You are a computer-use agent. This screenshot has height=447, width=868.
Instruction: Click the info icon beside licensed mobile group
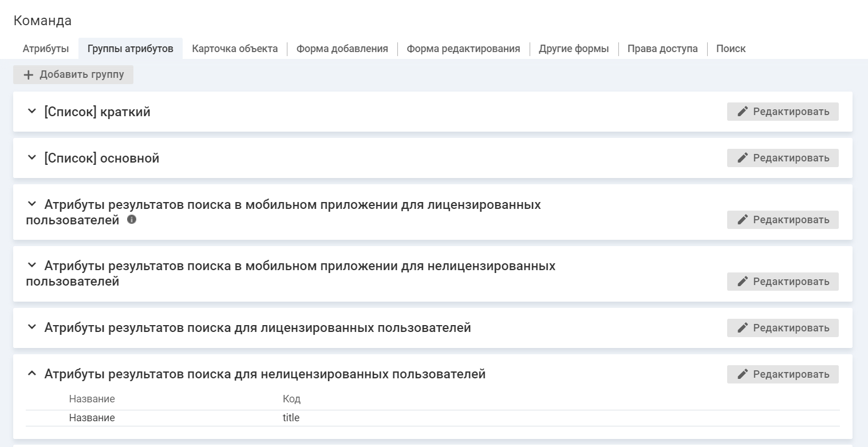tap(132, 219)
